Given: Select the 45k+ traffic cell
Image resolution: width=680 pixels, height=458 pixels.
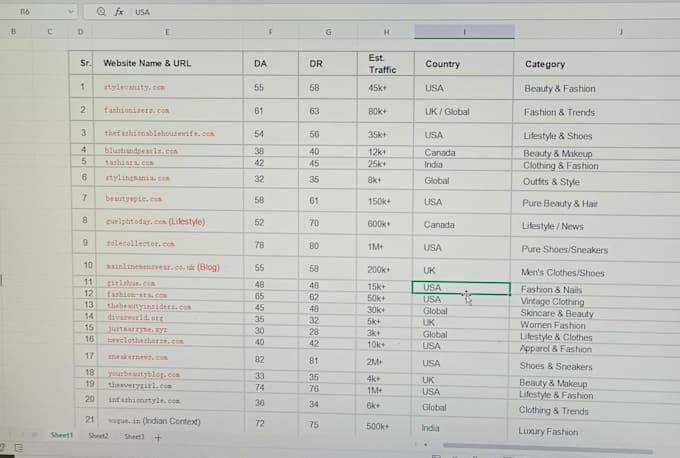Looking at the screenshot, I should pos(386,88).
